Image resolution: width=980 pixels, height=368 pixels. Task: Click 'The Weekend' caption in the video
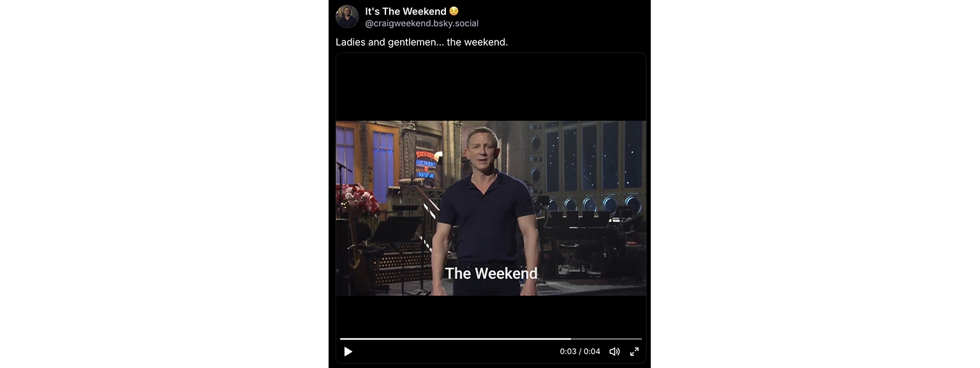[491, 273]
